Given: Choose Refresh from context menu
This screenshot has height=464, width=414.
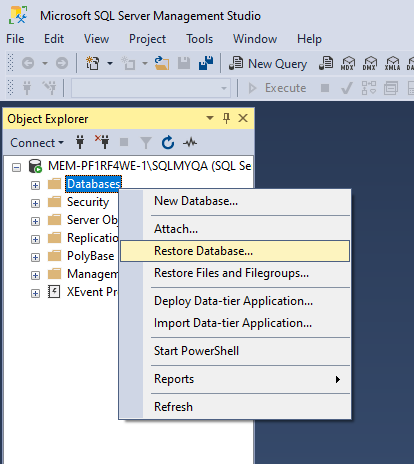Looking at the screenshot, I should tap(235, 407).
